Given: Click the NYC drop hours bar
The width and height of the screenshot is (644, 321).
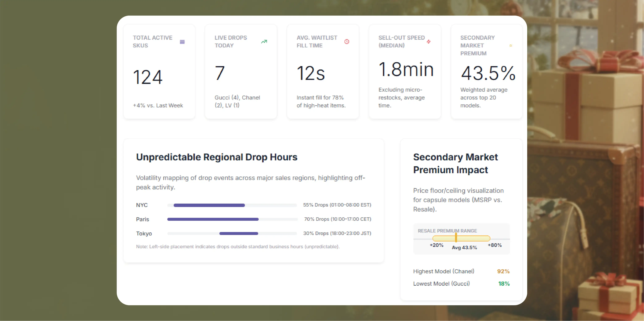Looking at the screenshot, I should [x=209, y=205].
